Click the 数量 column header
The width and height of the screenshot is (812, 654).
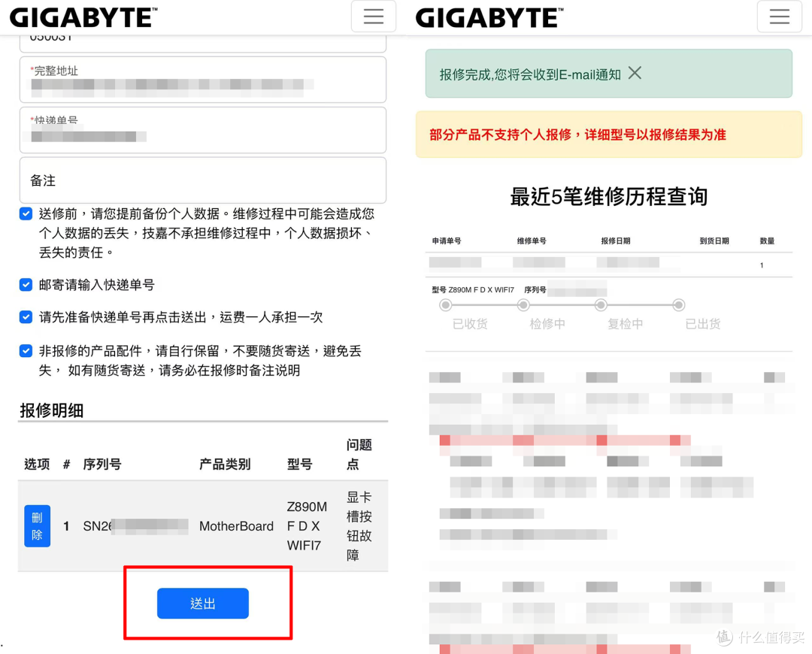(x=767, y=241)
